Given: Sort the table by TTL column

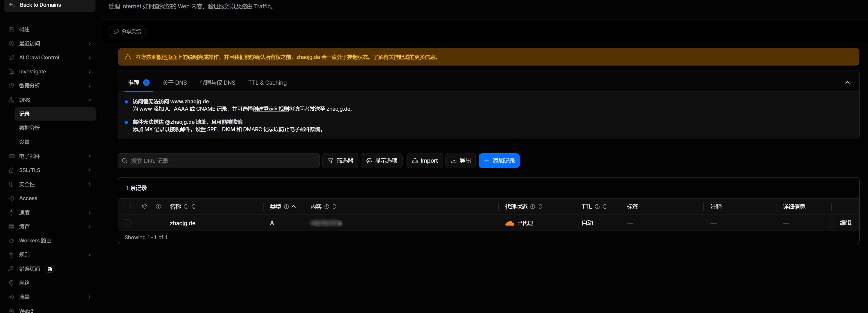Looking at the screenshot, I should coord(605,207).
